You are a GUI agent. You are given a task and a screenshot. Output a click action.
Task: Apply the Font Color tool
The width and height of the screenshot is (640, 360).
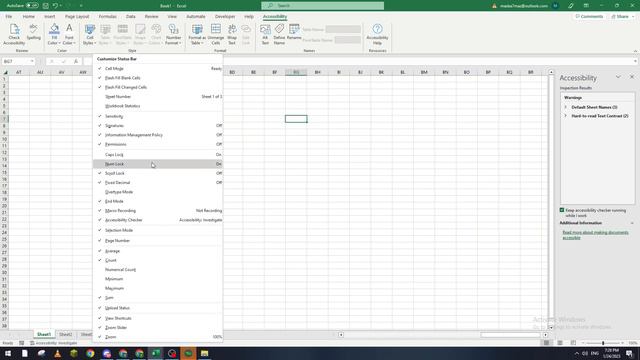[x=69, y=29]
